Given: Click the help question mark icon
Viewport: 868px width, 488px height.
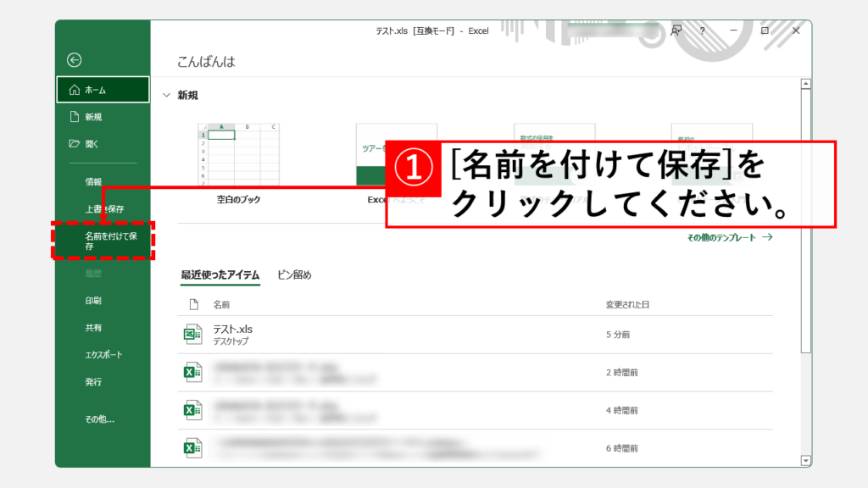Looking at the screenshot, I should pos(702,30).
